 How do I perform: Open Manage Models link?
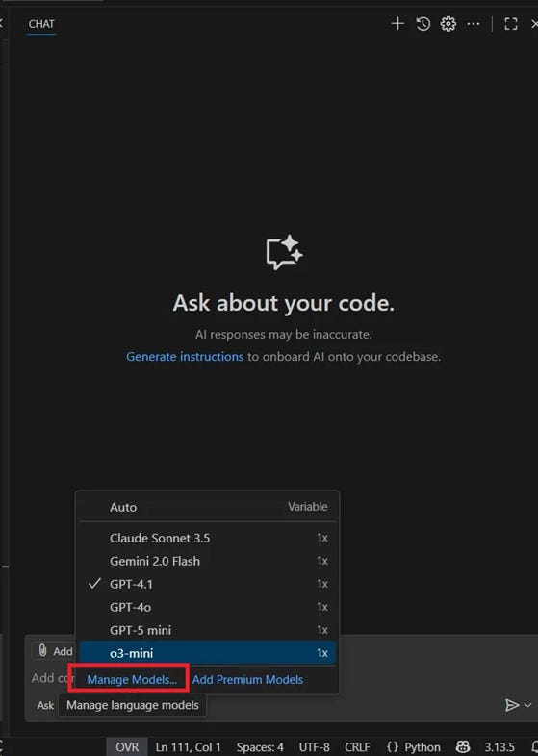[132, 679]
